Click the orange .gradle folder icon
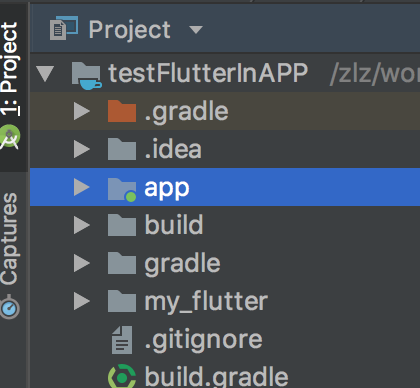 coord(122,111)
